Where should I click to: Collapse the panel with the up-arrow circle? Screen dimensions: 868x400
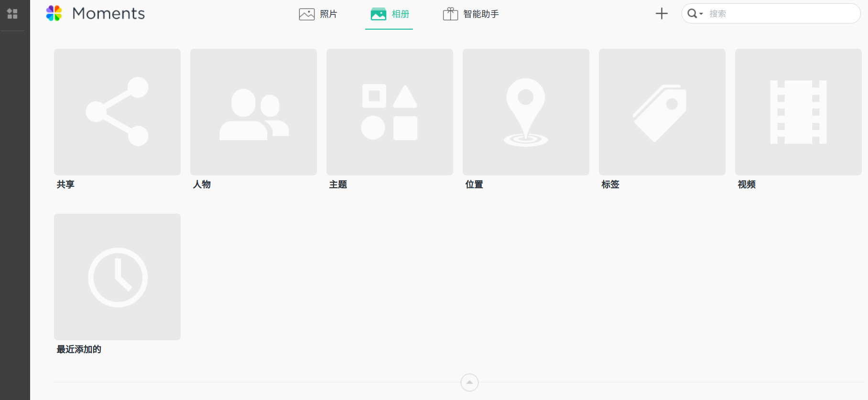469,382
